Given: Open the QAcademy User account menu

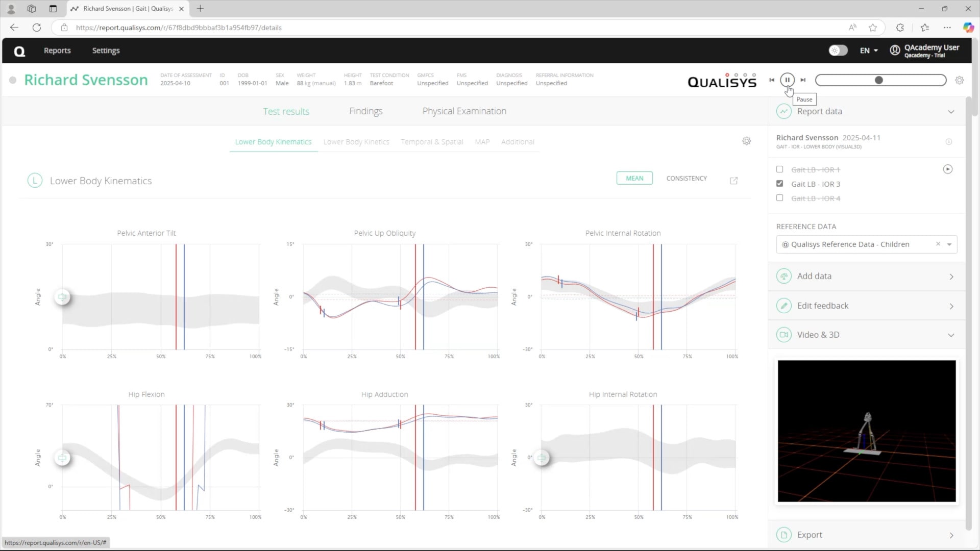Looking at the screenshot, I should point(924,51).
